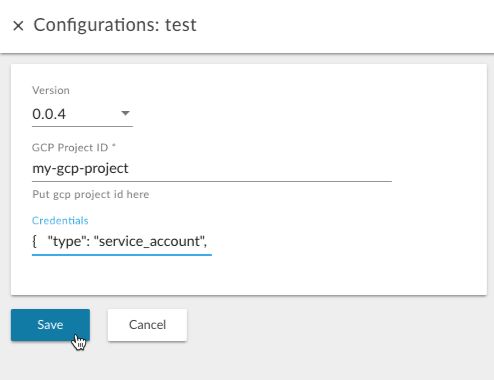Click the Credentials field label

click(60, 220)
